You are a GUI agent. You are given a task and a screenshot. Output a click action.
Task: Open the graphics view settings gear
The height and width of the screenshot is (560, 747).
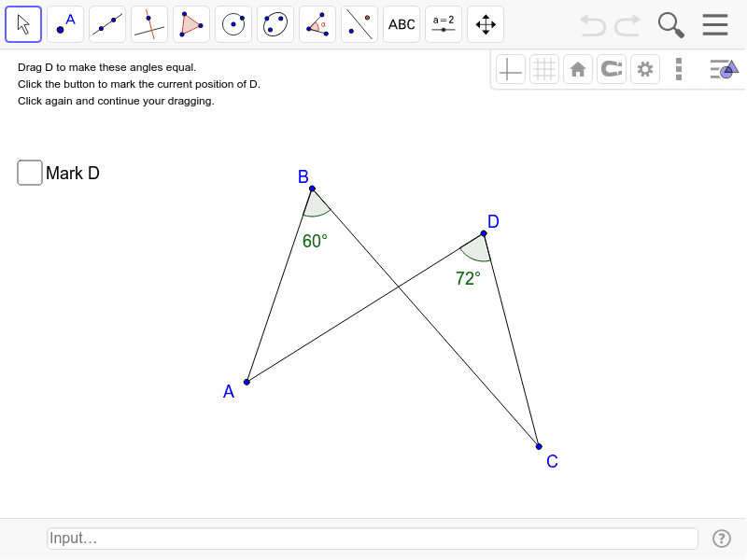(644, 68)
